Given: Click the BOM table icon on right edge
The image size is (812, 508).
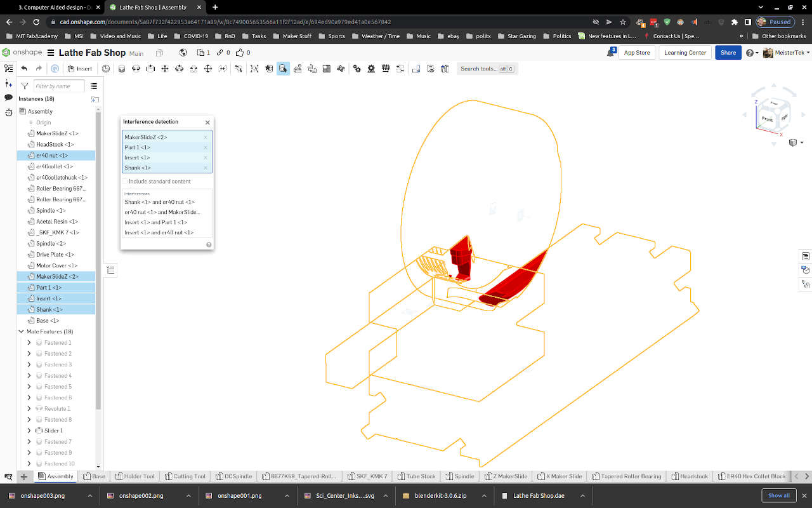Looking at the screenshot, I should pos(806,256).
